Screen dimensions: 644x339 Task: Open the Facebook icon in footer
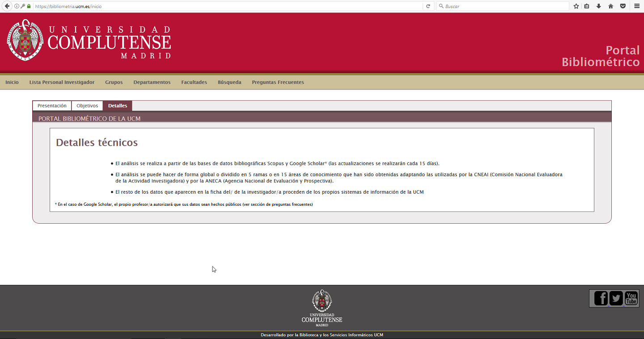[601, 298]
